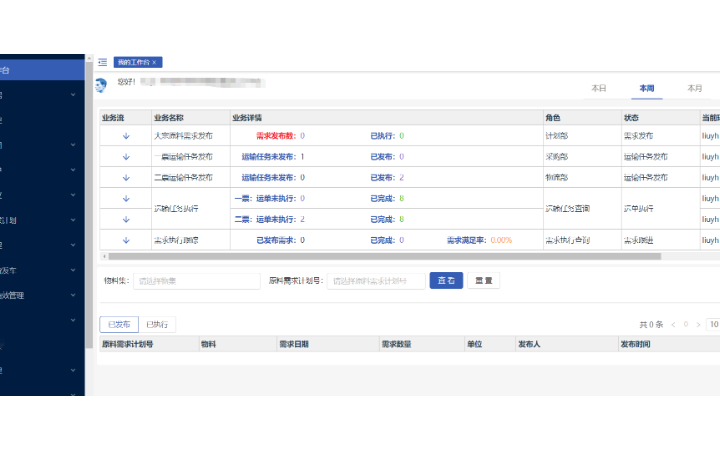Click the horizontal scrollbar thumb under the table

point(385,256)
